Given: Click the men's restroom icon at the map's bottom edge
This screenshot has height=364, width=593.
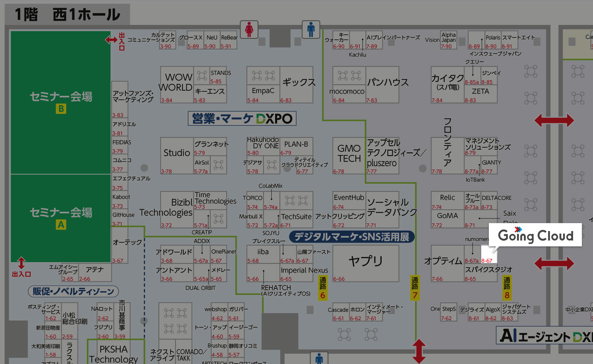Looking at the screenshot, I should pyautogui.click(x=319, y=358).
